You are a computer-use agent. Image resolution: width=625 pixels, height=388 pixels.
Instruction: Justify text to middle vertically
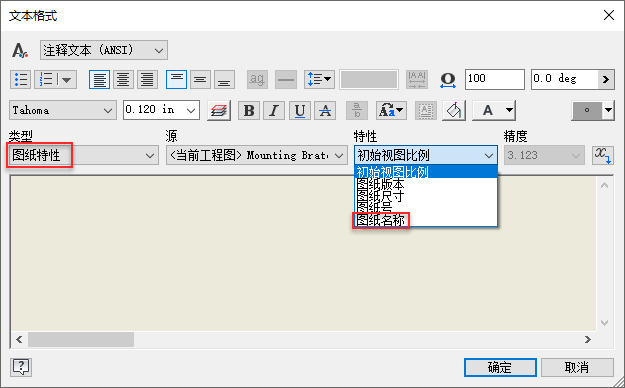click(200, 79)
